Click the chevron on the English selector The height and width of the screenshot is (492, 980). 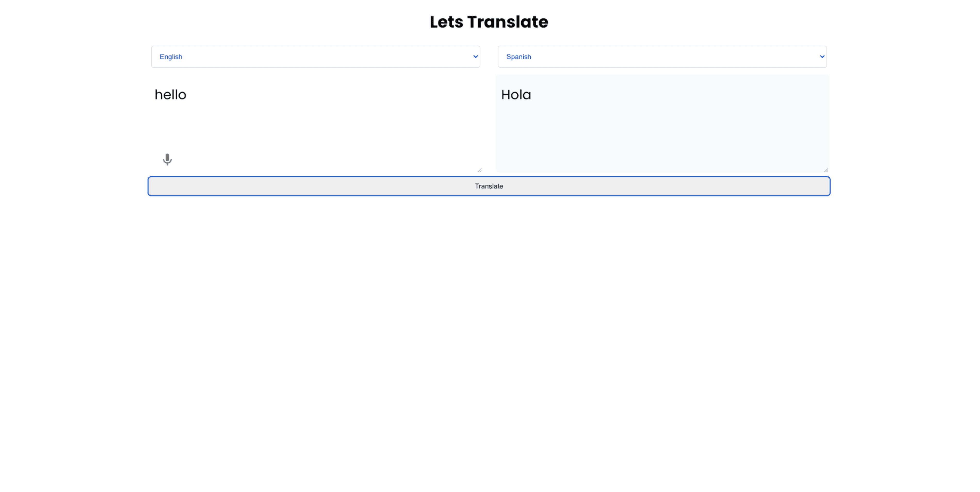(475, 56)
